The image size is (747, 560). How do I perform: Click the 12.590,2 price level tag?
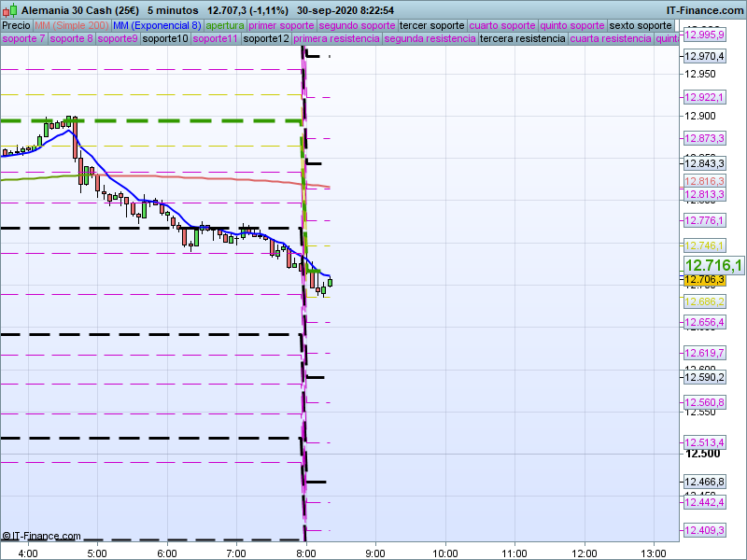705,377
